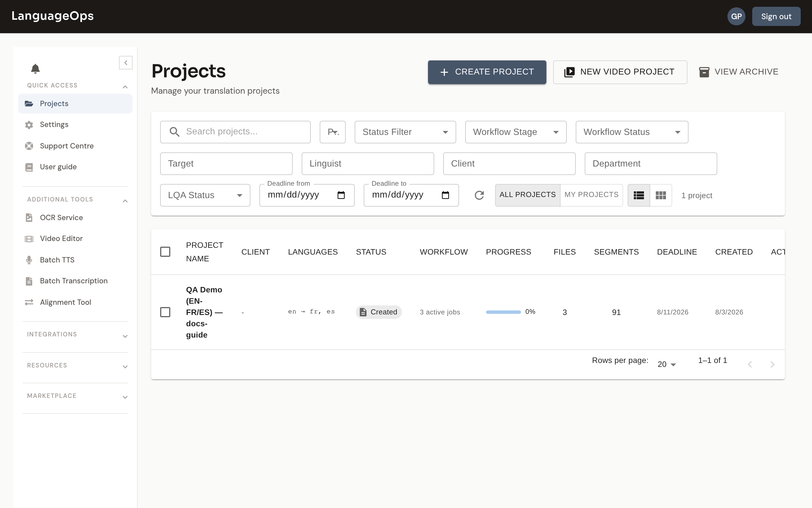Expand the Marketplace section

point(125,397)
